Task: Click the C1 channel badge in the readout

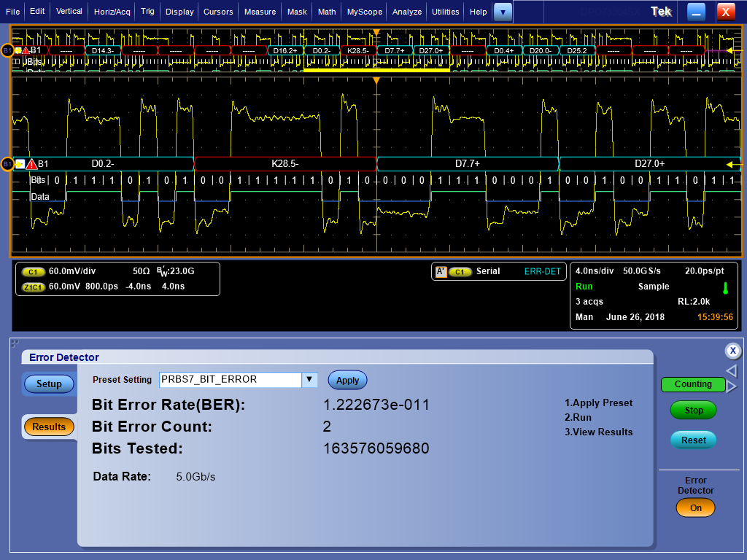Action: (x=34, y=272)
